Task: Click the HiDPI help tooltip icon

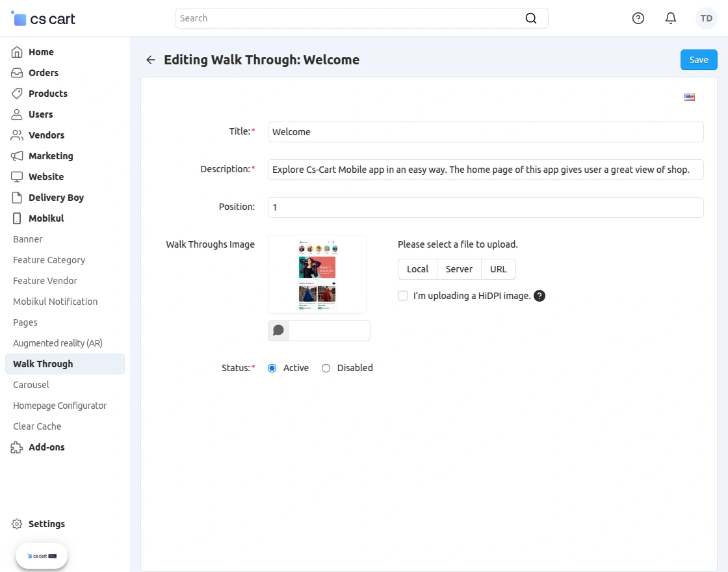Action: coord(539,296)
